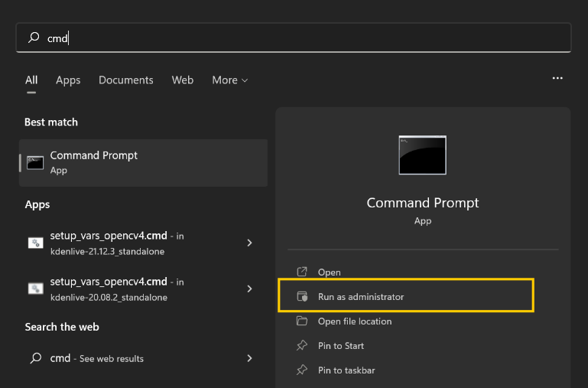Select the All tab
This screenshot has height=388, width=588.
point(31,80)
